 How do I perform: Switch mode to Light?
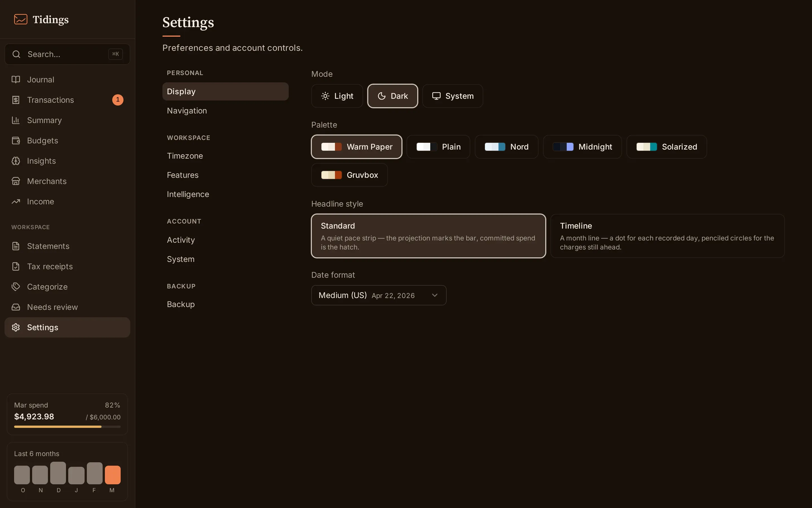click(337, 96)
